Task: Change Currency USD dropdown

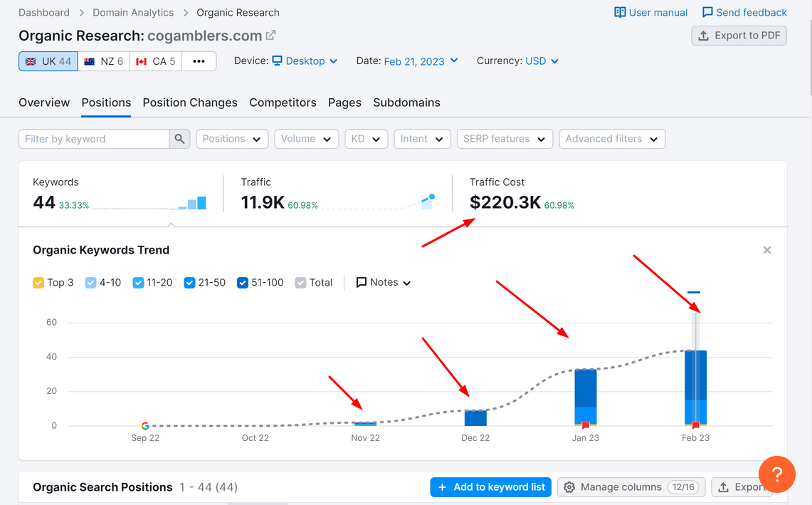Action: (x=542, y=61)
